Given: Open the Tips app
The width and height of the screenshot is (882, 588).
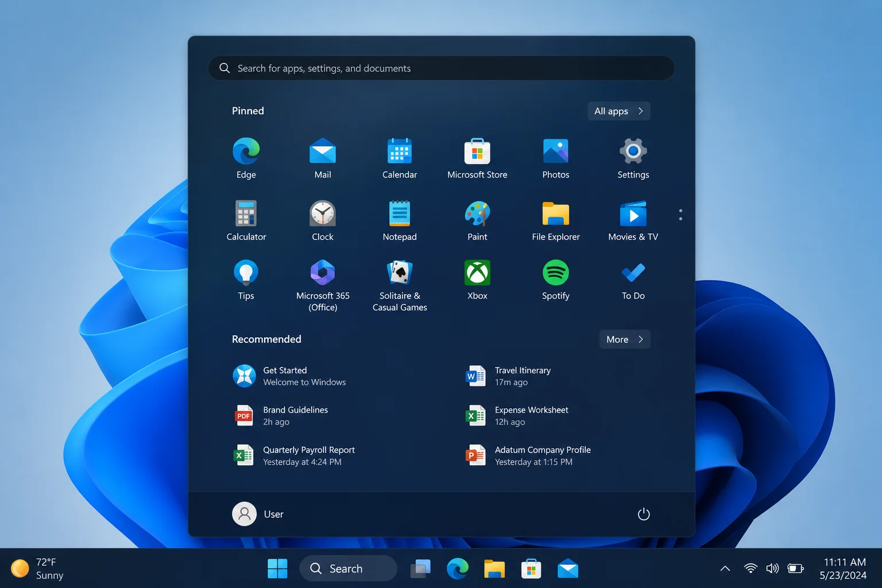Looking at the screenshot, I should pos(246,280).
